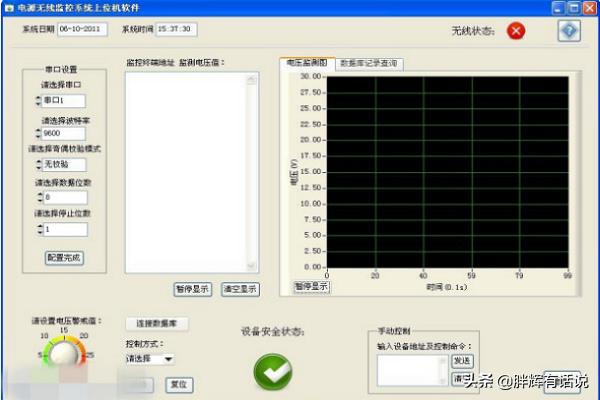Viewport: 600px width, 400px height.
Task: Step the baud rate 9600 selector arrows
Action: (x=39, y=133)
